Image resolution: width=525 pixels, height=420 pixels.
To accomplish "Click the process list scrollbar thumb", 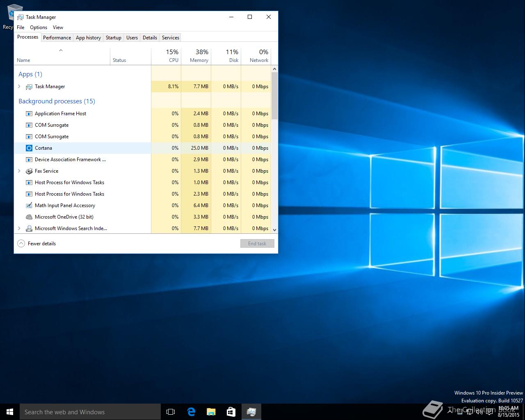I will click(x=274, y=96).
